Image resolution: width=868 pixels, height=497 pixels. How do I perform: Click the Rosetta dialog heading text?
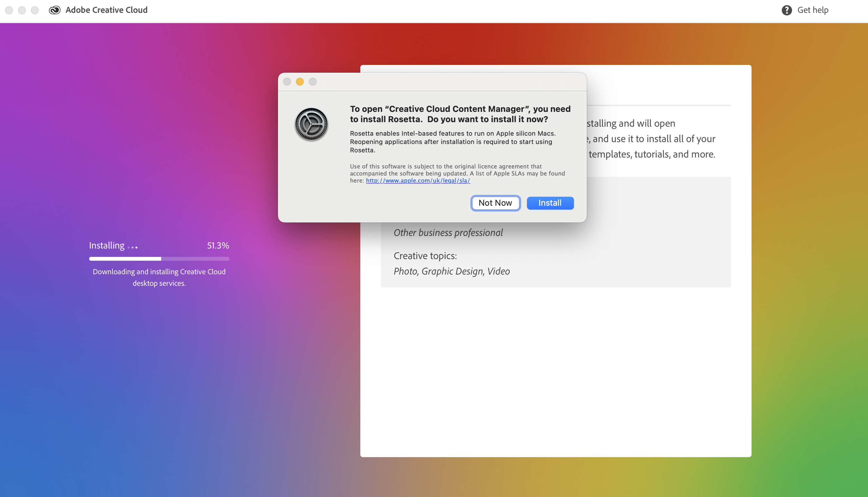(x=460, y=114)
